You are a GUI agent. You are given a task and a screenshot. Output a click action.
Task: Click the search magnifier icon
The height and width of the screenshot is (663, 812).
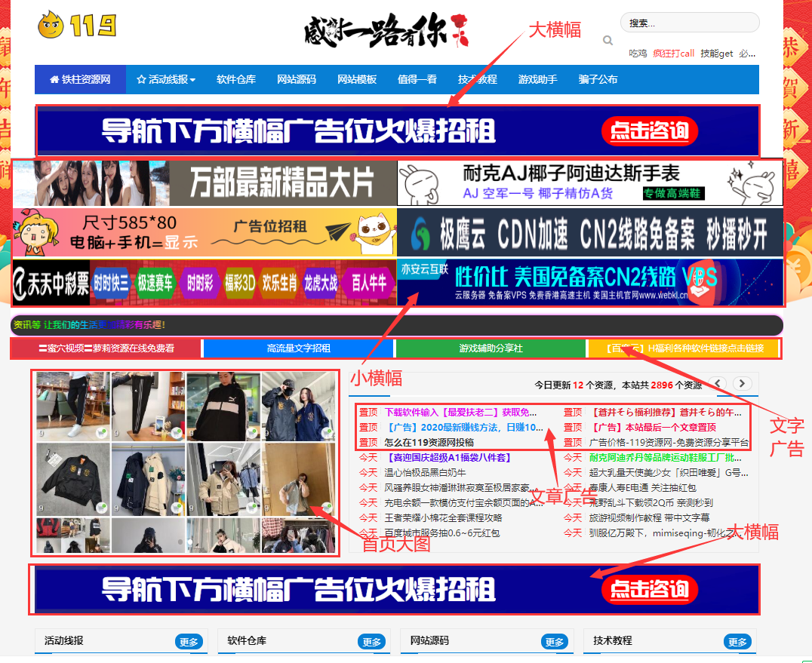[x=607, y=41]
